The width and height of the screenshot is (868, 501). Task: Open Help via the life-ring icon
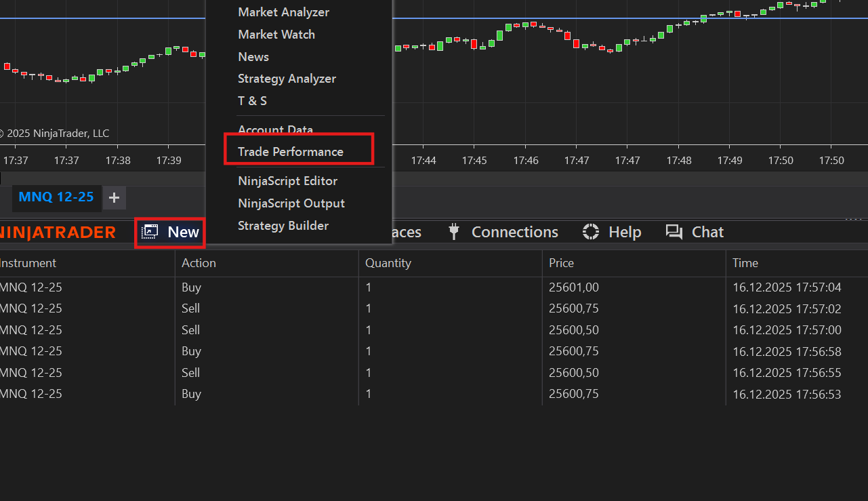[x=590, y=231]
